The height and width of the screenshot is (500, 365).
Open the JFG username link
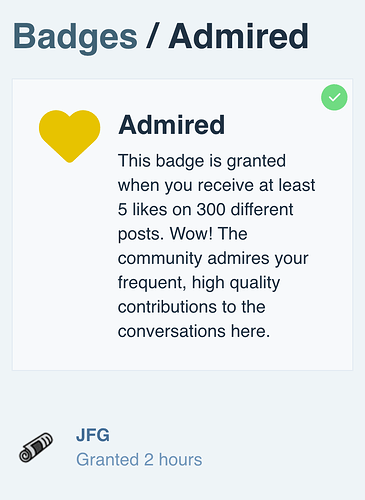point(93,435)
